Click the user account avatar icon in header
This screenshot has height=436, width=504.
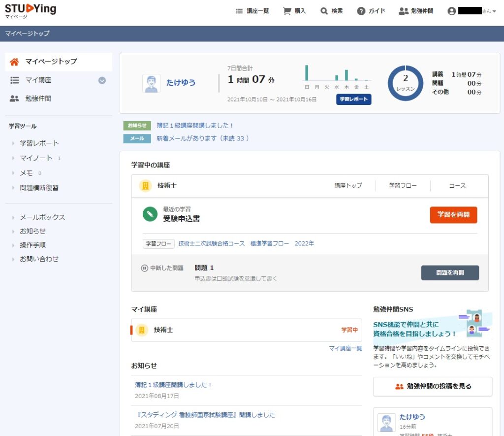[x=452, y=11]
